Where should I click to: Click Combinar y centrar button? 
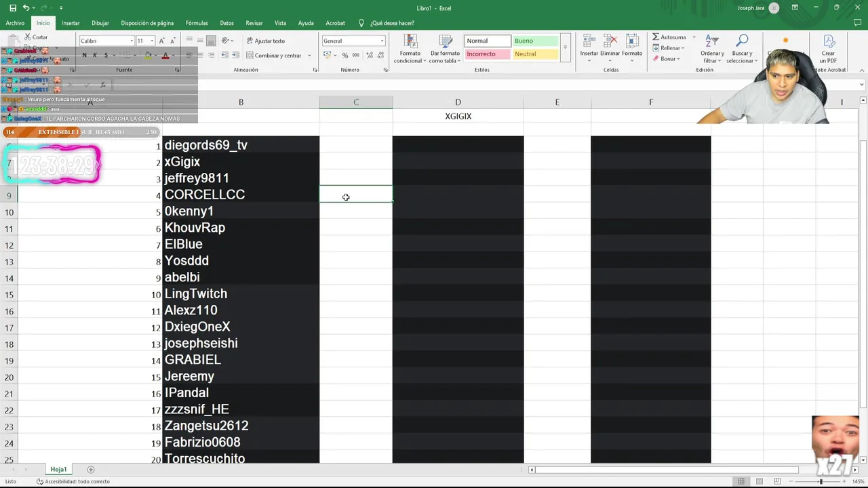click(x=273, y=56)
